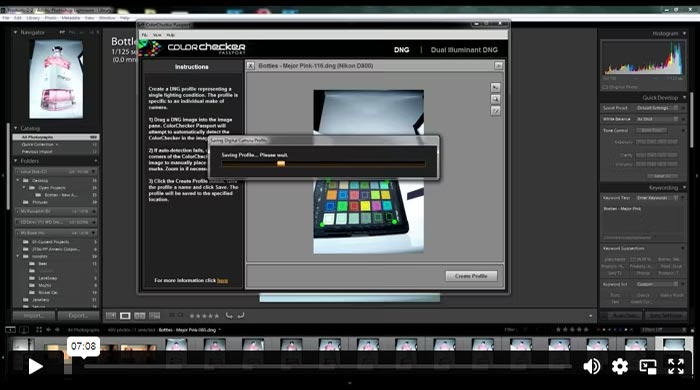Open second window display icon
700x390 pixels.
pos(24,330)
